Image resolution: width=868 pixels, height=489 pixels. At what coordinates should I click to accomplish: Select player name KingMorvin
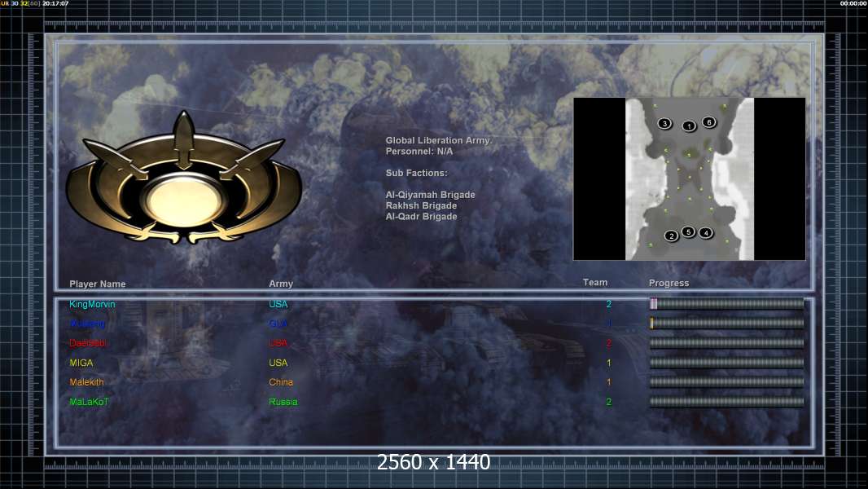[x=93, y=304]
